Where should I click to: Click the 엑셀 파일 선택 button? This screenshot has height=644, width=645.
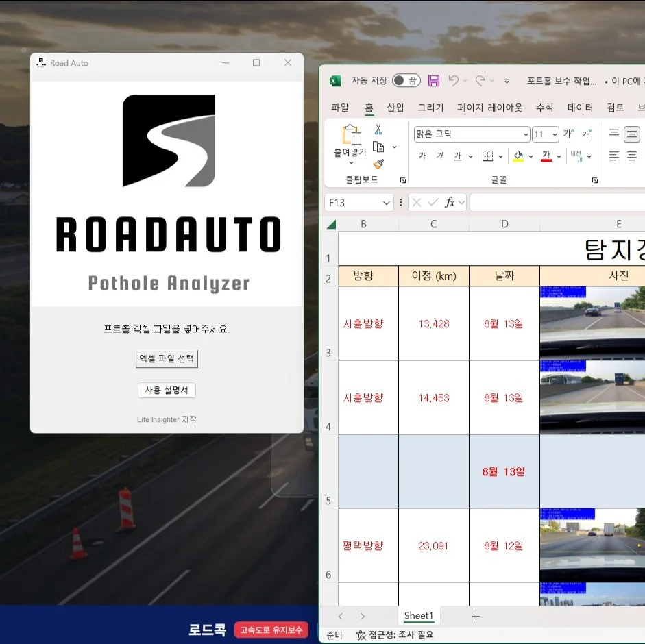(x=167, y=358)
